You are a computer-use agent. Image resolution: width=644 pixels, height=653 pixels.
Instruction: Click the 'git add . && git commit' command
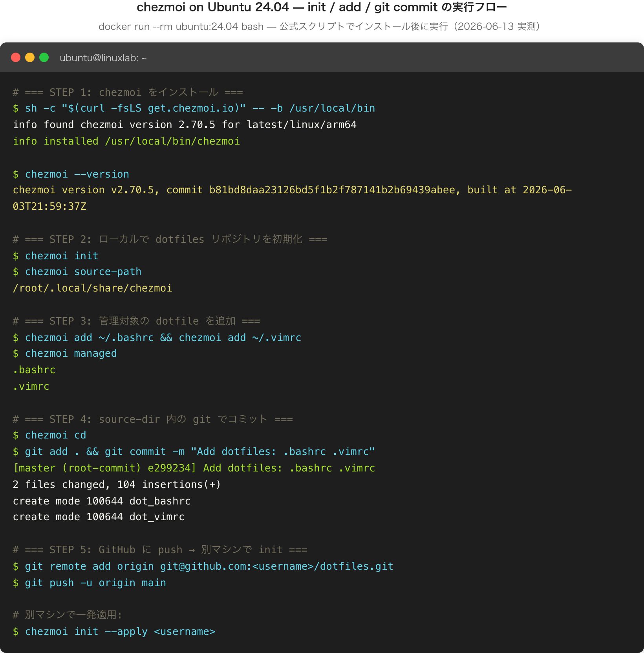tap(194, 452)
